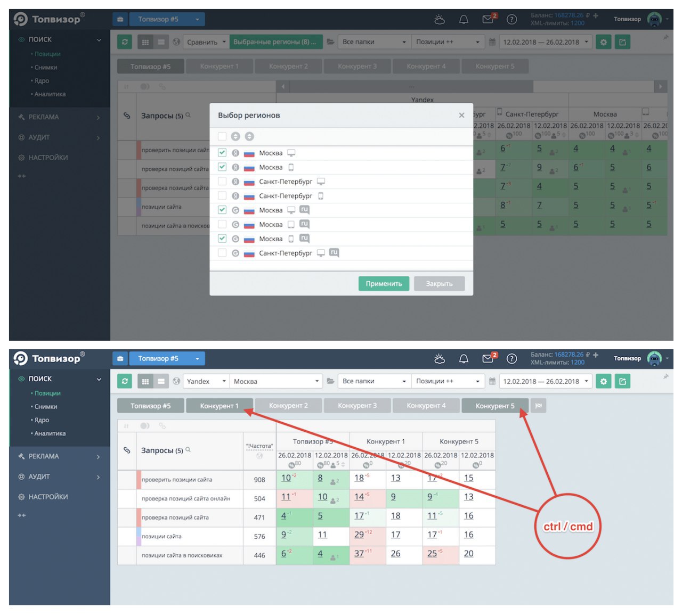Open the Yandex search engine dropdown
This screenshot has width=682, height=616.
(x=206, y=381)
